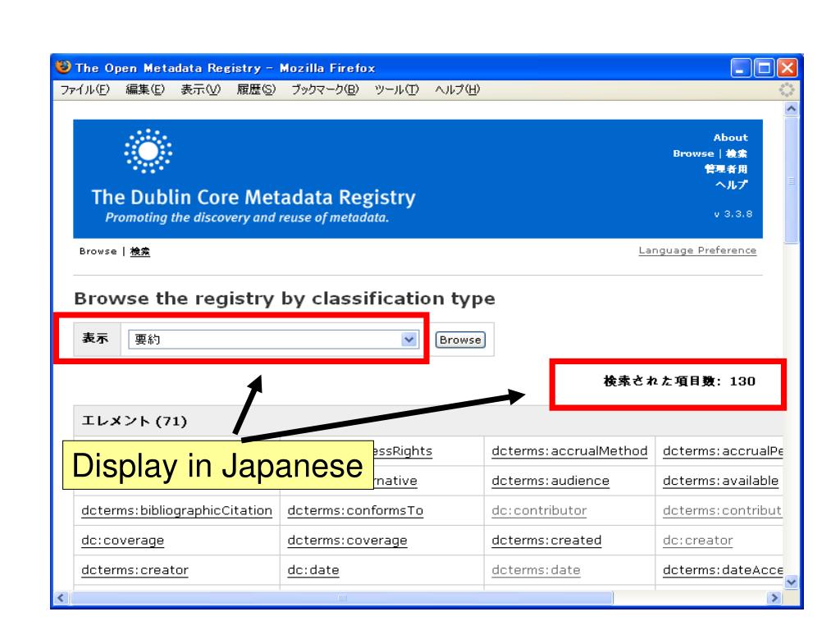
Task: Open dcterms:accrualMethod element link
Action: 569,451
